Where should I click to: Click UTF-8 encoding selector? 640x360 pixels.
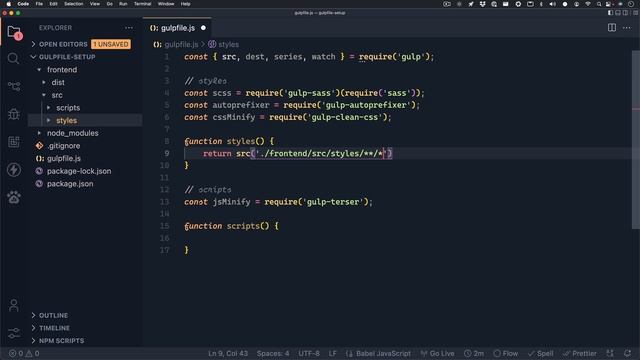coord(309,353)
